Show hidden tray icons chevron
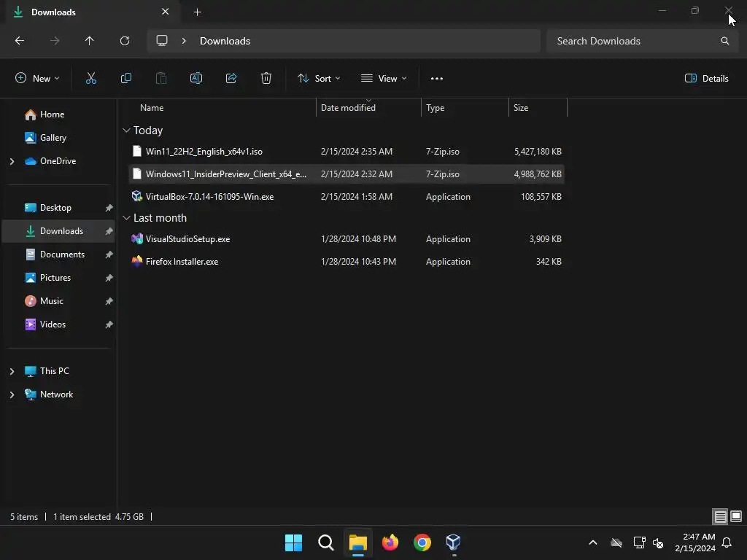 click(x=593, y=542)
